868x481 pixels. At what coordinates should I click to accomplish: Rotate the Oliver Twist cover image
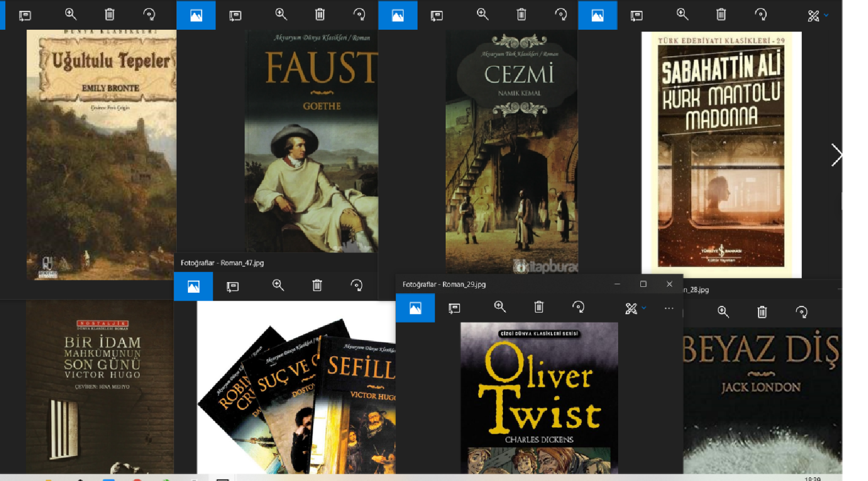pos(578,307)
